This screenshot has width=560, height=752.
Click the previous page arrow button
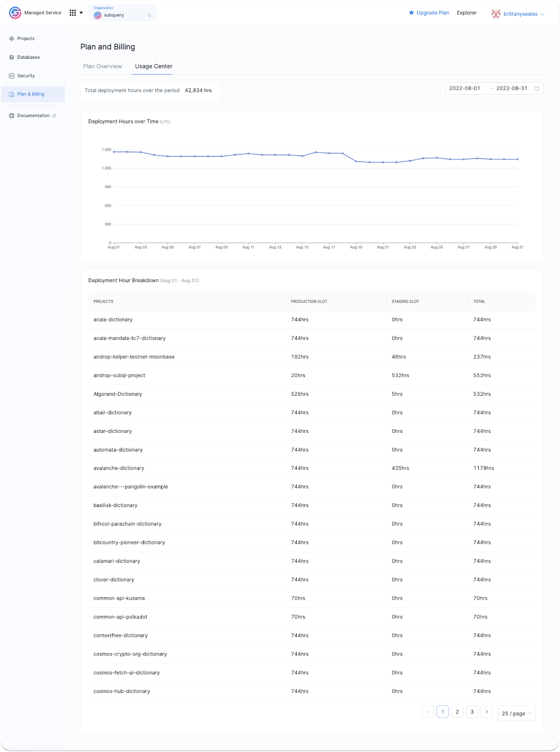(428, 712)
